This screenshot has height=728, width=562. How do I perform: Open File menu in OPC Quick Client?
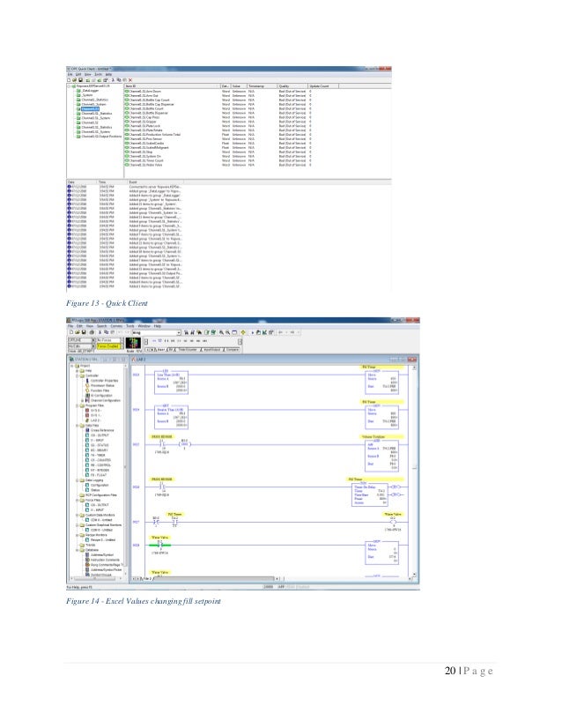(x=70, y=74)
